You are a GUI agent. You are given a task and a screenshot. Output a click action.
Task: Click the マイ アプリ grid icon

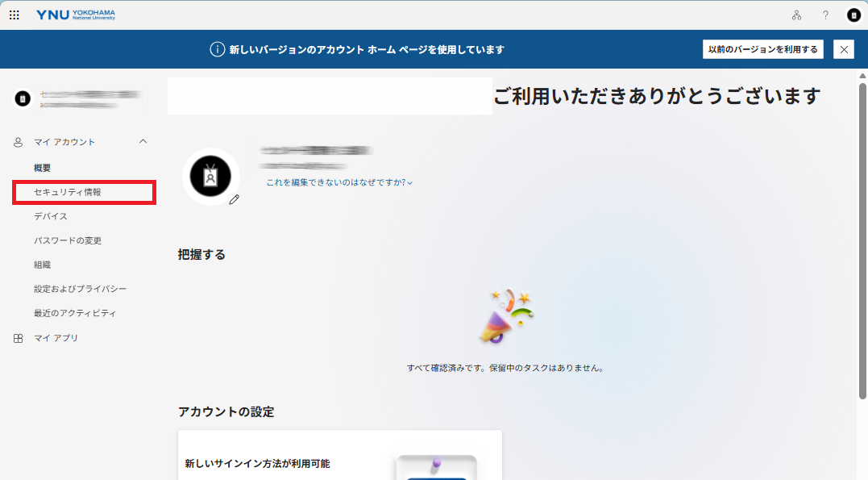tap(17, 338)
